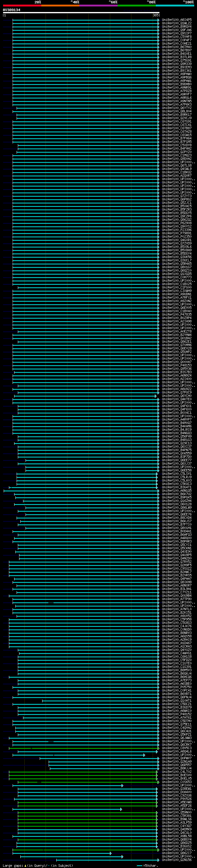Screen dimensions: 197x868
Task: Select the UniRef100_Q9D0A2 label
Action: [x=177, y=159]
